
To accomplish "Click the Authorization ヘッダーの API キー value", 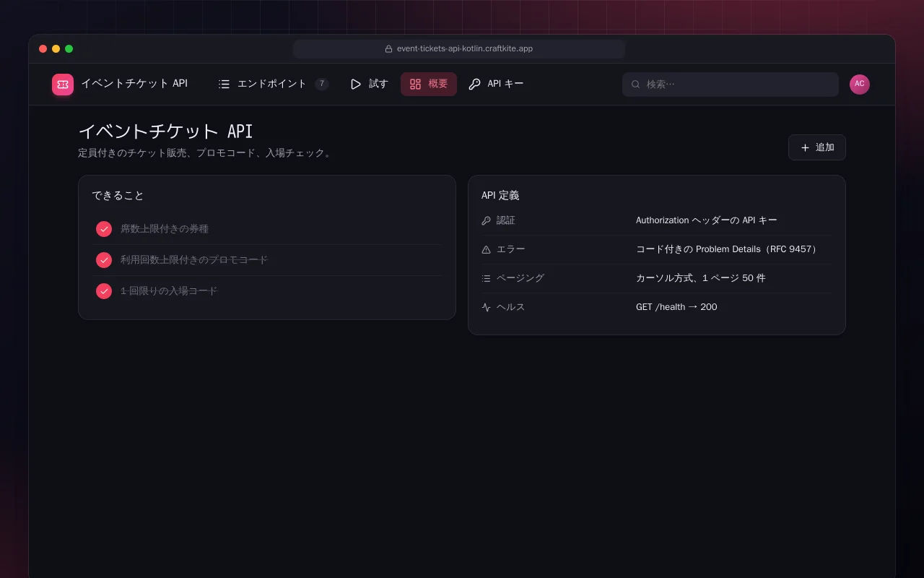I will tap(707, 220).
